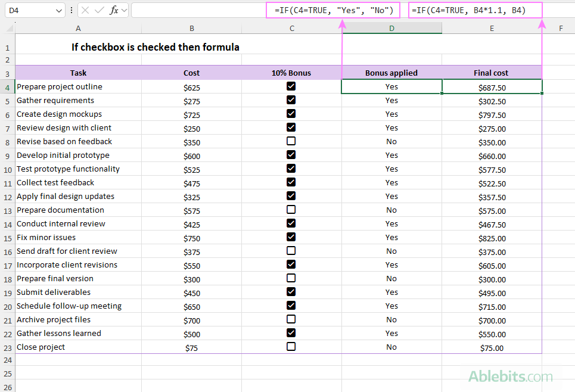Select column E header

tap(490, 27)
